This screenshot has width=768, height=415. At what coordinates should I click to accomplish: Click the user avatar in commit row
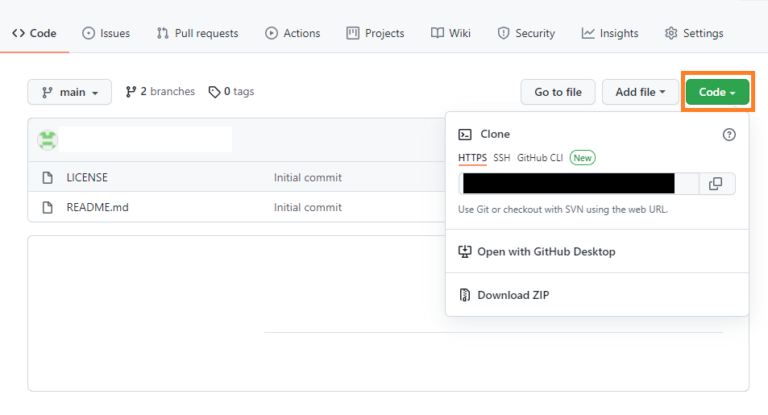click(x=47, y=140)
